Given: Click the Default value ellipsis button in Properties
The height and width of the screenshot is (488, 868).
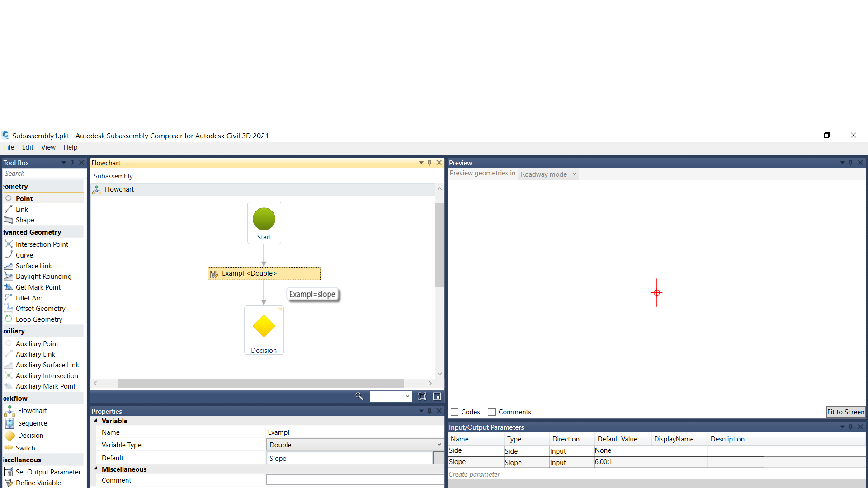Looking at the screenshot, I should [438, 458].
